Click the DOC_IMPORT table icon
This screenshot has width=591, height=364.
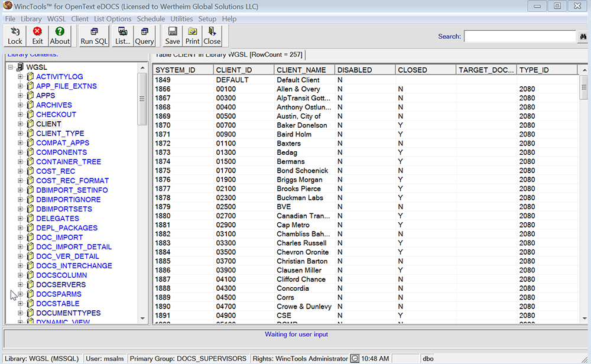[x=30, y=237]
